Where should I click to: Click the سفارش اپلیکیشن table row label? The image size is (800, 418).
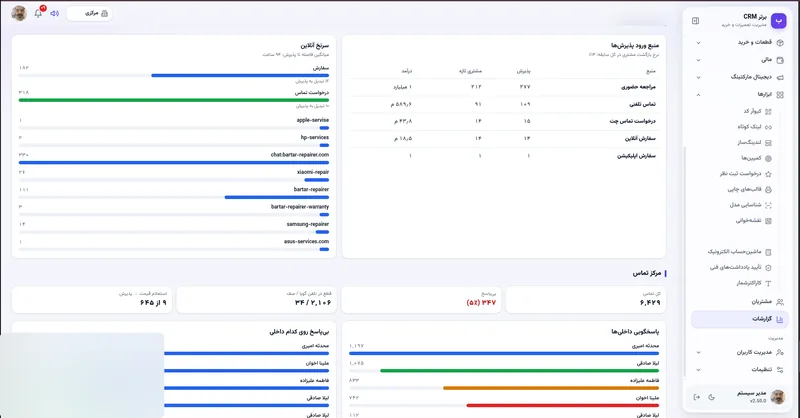click(x=636, y=156)
